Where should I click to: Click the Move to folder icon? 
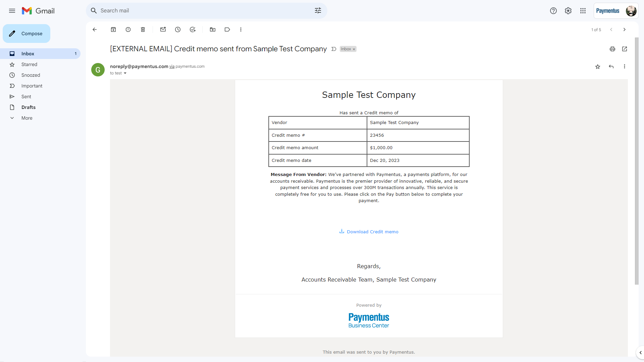213,29
